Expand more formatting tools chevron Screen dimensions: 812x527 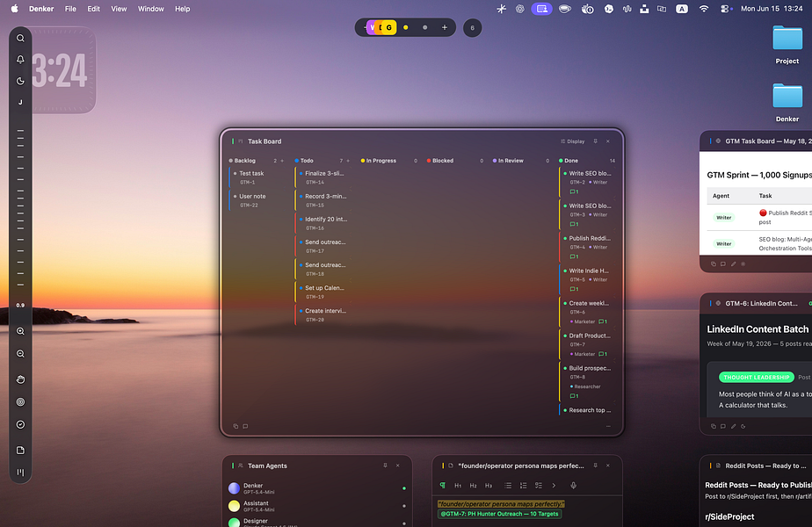click(554, 486)
